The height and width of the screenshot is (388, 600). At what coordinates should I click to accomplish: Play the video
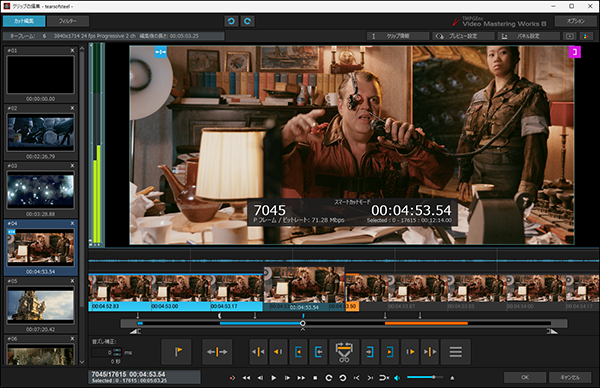click(x=274, y=378)
